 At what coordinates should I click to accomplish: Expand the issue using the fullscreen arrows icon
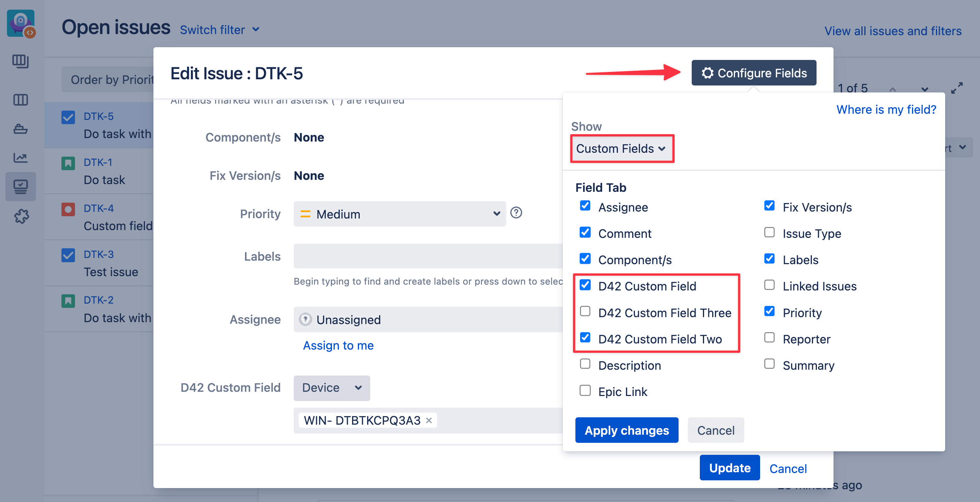point(957,88)
